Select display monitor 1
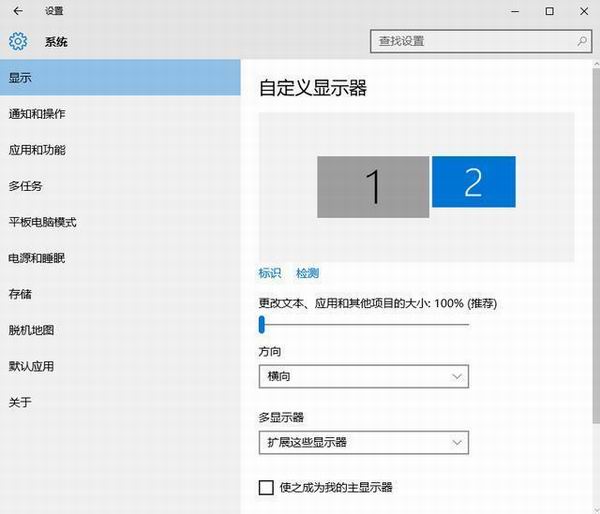This screenshot has height=514, width=600. 373,187
